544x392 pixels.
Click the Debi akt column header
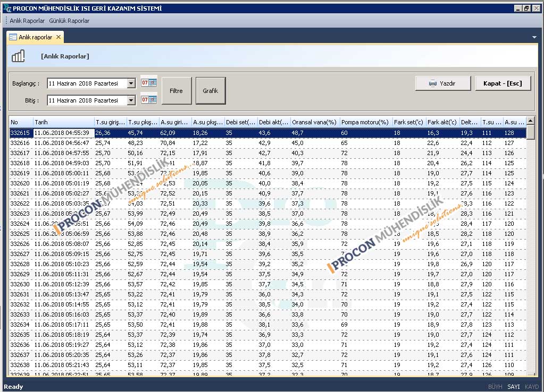274,122
